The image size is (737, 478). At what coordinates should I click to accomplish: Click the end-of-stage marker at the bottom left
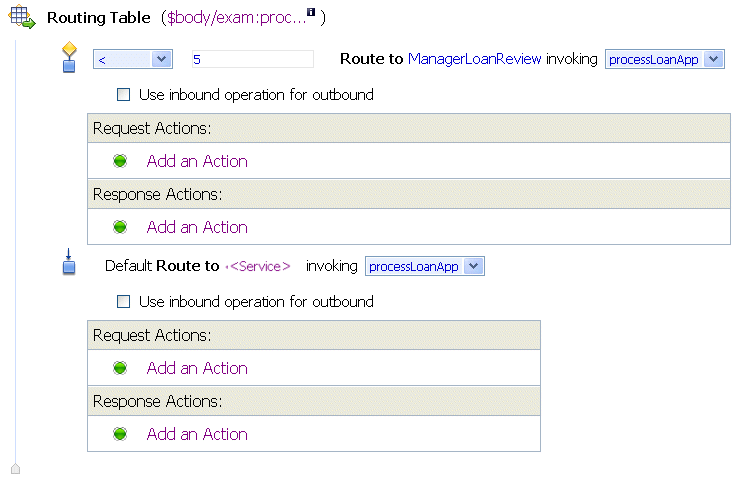(x=15, y=467)
